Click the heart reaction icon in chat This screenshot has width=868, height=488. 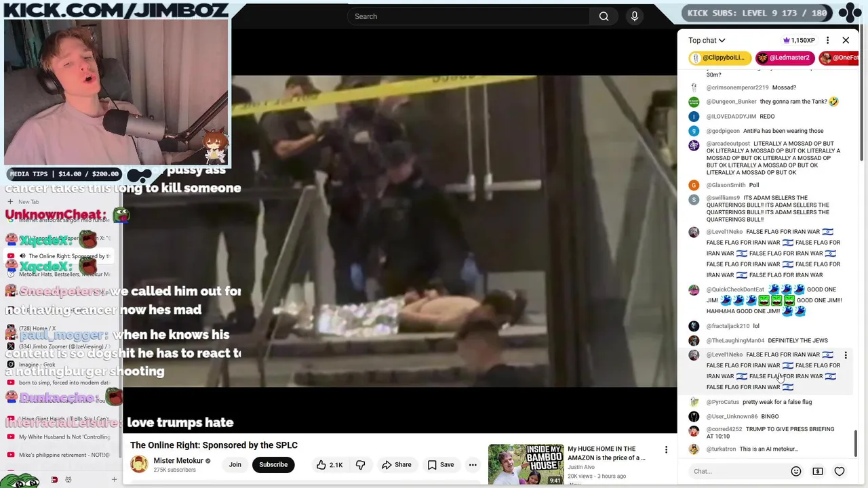[840, 471]
